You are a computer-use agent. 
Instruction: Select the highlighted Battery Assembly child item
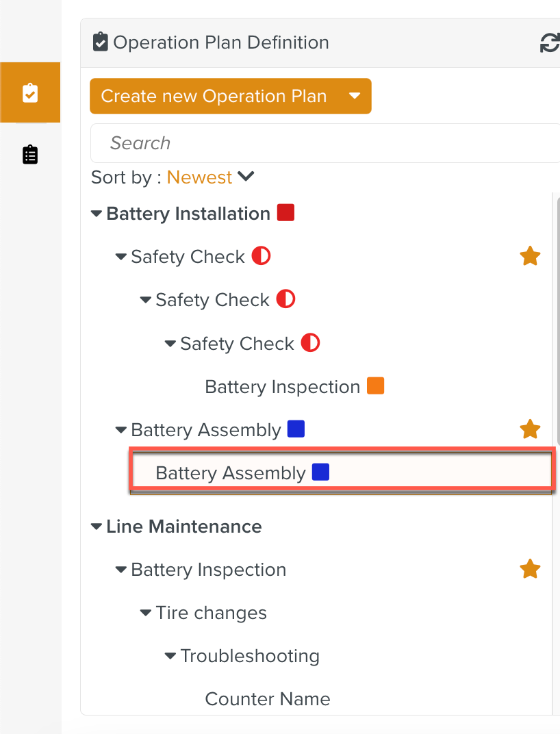(x=231, y=473)
